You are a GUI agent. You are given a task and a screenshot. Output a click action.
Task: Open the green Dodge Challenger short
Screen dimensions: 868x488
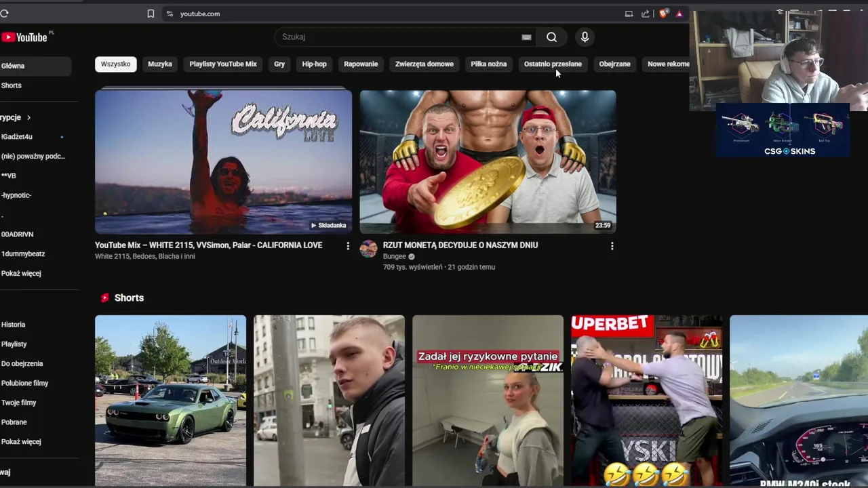pyautogui.click(x=170, y=401)
